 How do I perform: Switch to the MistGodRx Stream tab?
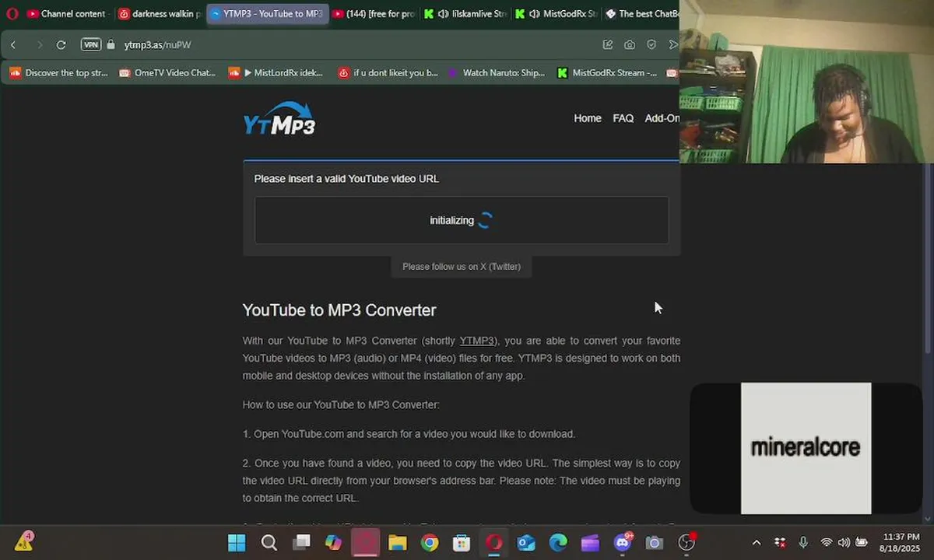(557, 14)
